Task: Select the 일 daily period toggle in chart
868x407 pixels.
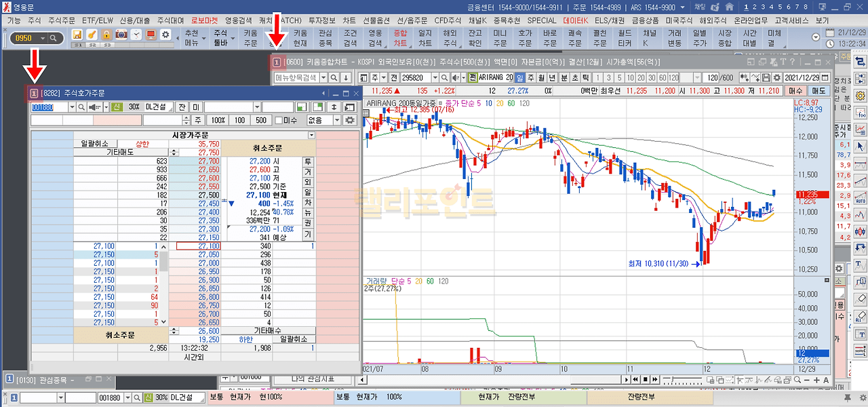Action: (519, 77)
